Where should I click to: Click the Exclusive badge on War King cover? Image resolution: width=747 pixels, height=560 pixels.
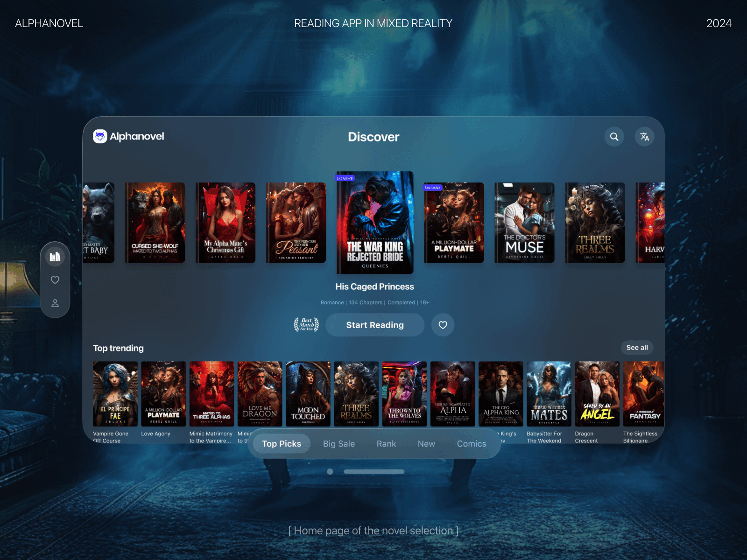(x=345, y=178)
